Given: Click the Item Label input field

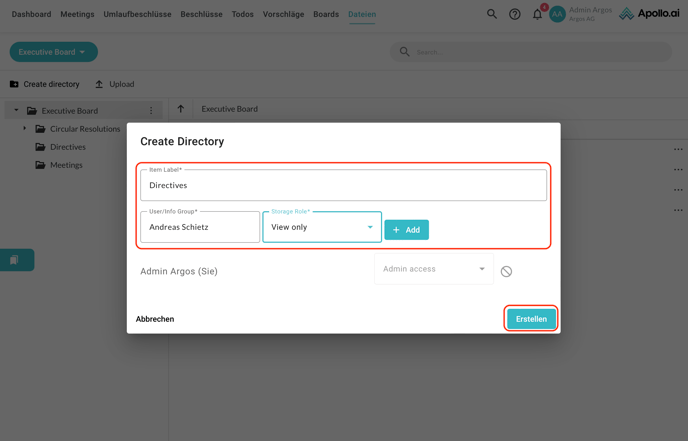Looking at the screenshot, I should 343,186.
